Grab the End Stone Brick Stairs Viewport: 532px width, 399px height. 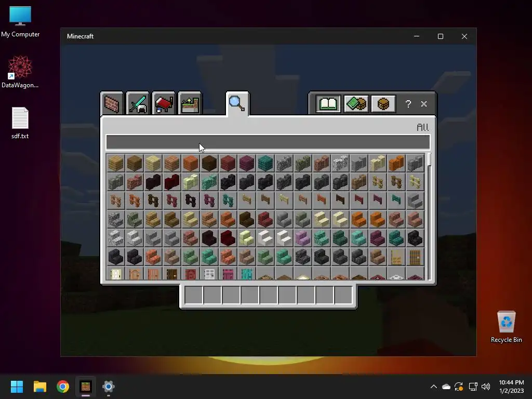(x=247, y=238)
